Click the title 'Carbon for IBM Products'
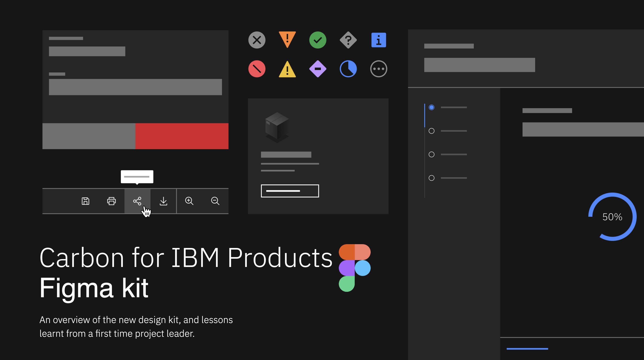644x360 pixels. (x=186, y=258)
